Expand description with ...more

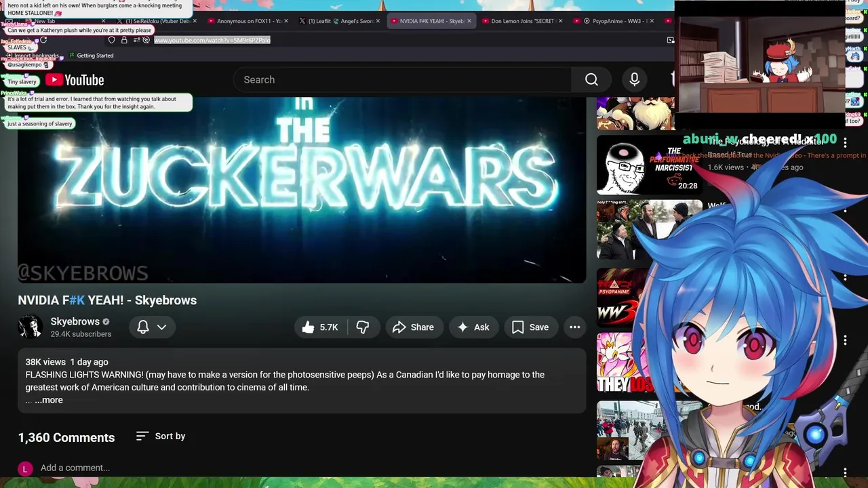click(49, 400)
